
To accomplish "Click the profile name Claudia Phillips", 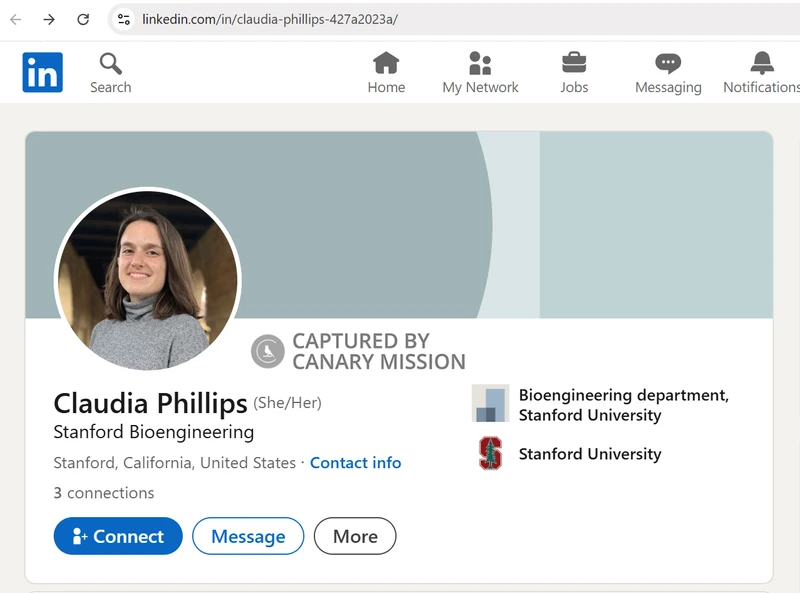I will 151,404.
